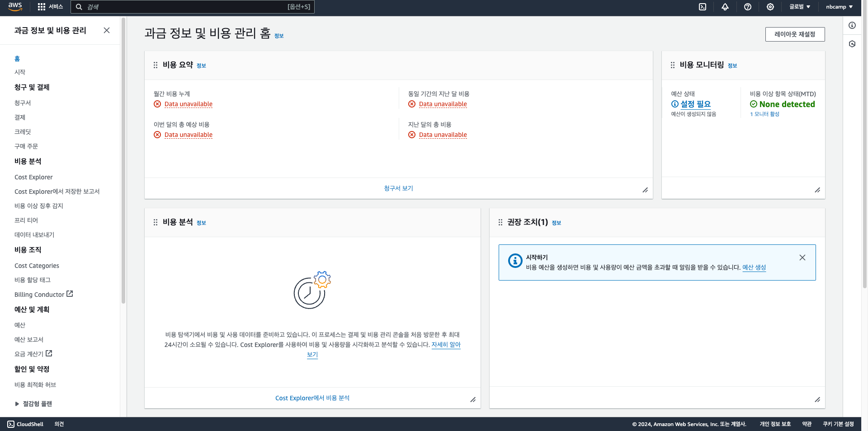Open the help question mark icon
Viewport: 868px width, 431px height.
point(748,7)
